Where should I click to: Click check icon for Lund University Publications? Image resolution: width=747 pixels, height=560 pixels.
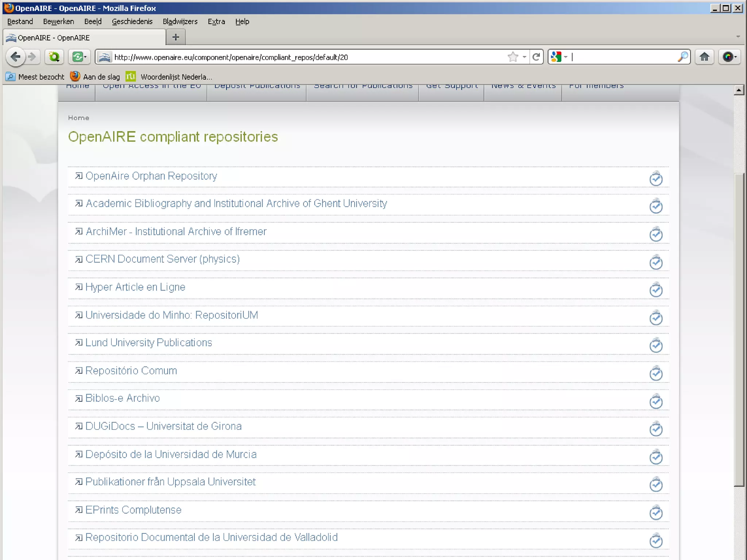tap(656, 345)
